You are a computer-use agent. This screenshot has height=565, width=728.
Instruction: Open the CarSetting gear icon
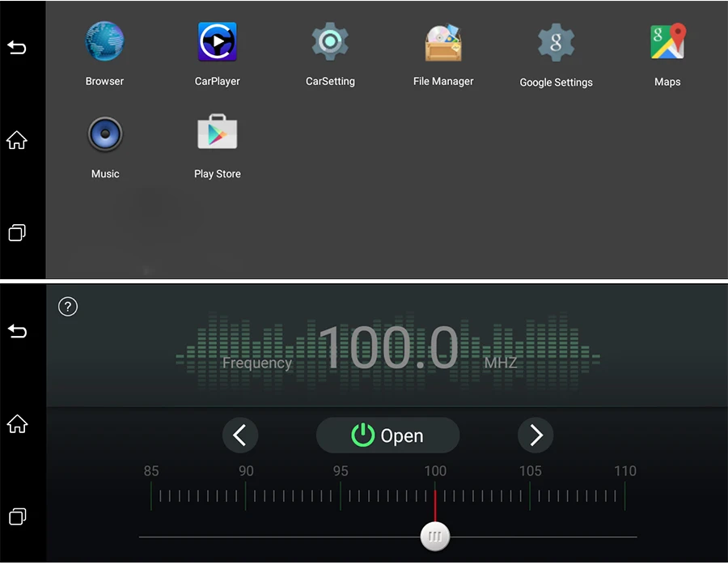(330, 42)
